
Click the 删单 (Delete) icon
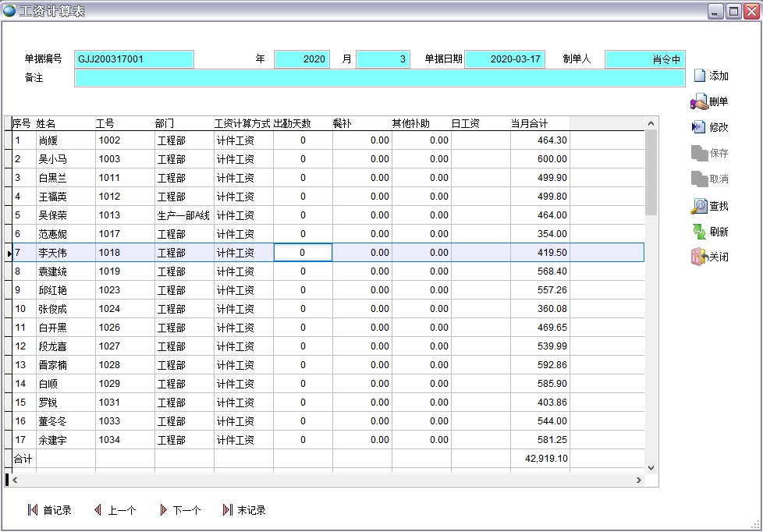pyautogui.click(x=712, y=101)
